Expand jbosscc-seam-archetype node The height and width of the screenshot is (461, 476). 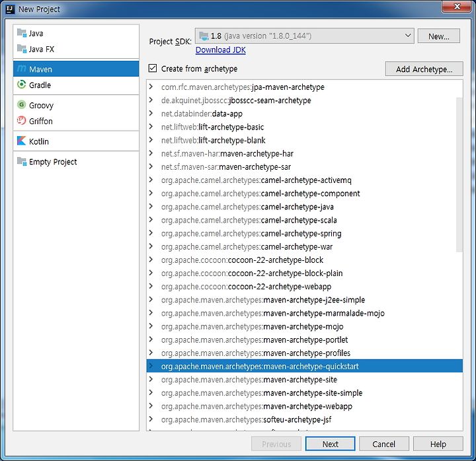151,100
